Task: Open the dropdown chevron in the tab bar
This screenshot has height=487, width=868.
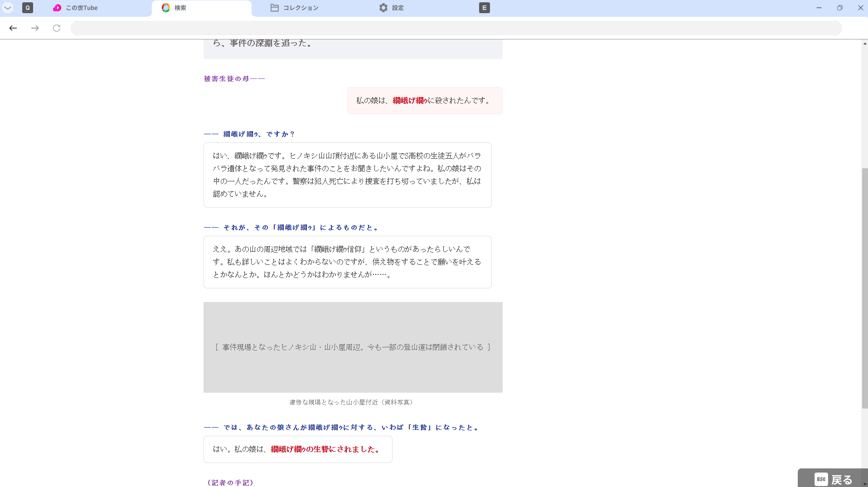Action: click(x=8, y=8)
